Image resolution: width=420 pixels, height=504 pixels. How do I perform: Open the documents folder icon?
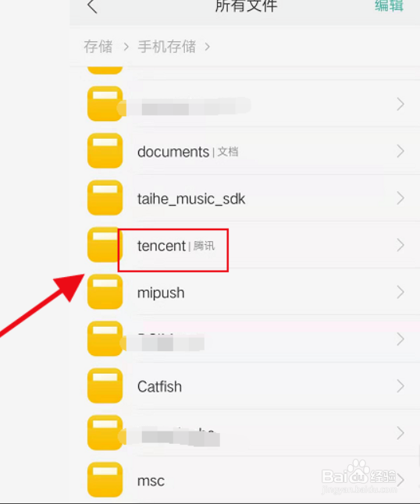point(105,151)
